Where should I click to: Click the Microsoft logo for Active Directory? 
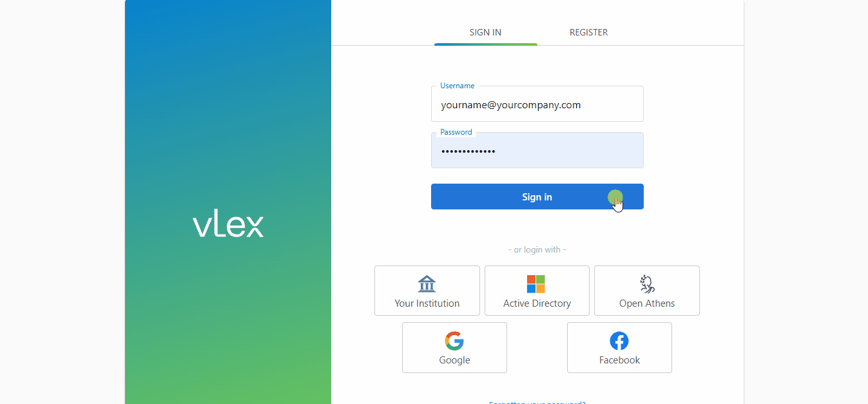(536, 284)
